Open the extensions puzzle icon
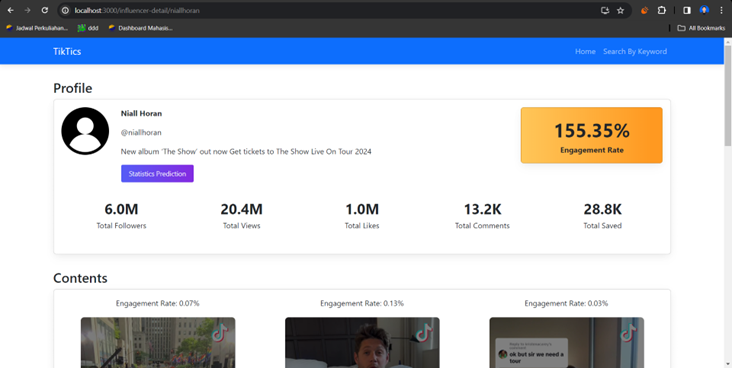 click(662, 10)
